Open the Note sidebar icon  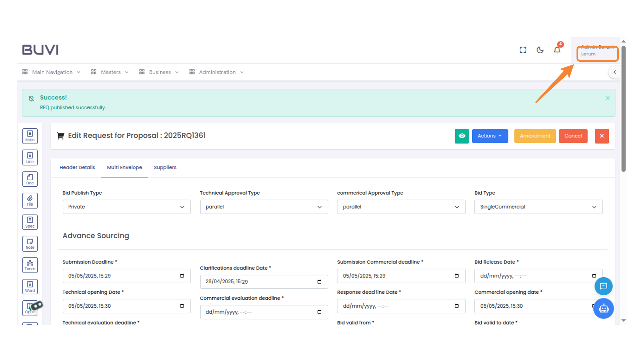tap(30, 244)
